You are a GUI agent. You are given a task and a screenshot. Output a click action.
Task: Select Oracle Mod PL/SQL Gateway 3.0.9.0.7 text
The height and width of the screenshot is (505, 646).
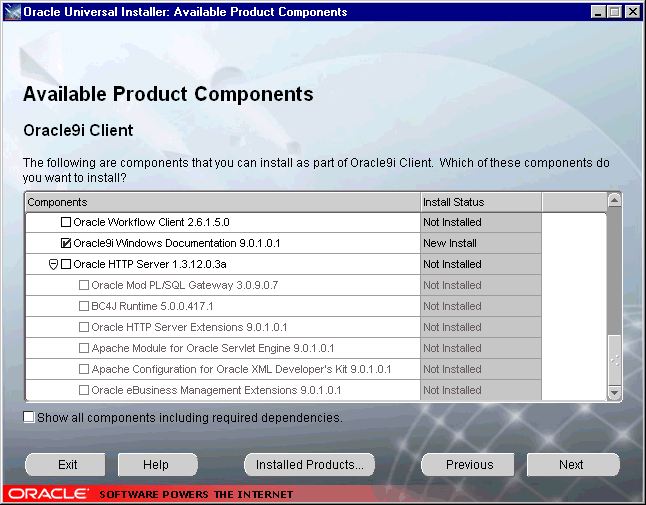[x=185, y=285]
